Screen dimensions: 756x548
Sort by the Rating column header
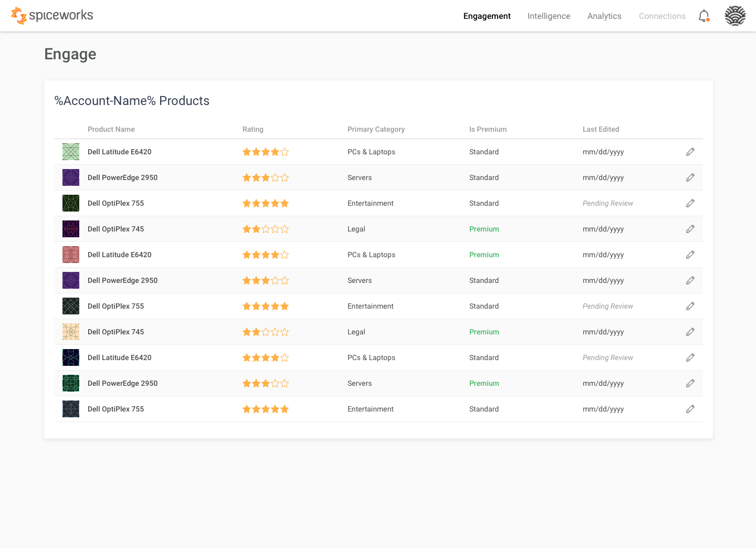253,129
